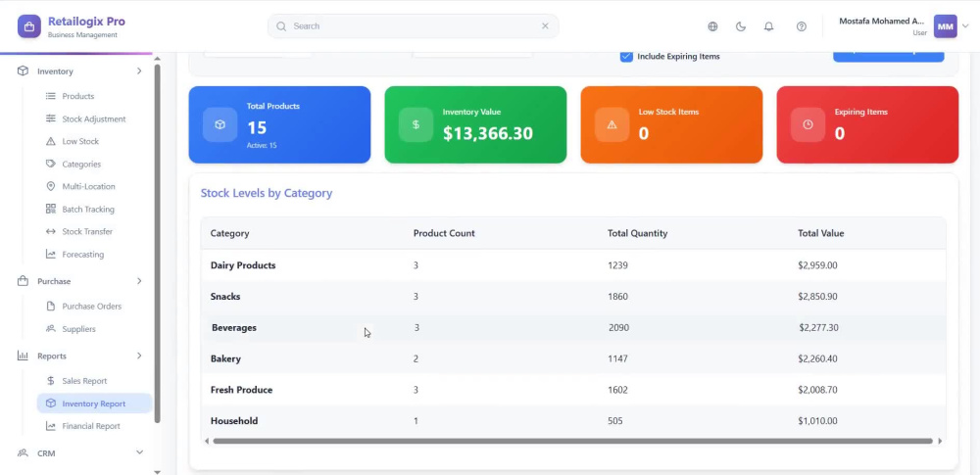This screenshot has width=980, height=475.
Task: Click the Total Products box icon
Action: pyautogui.click(x=220, y=124)
